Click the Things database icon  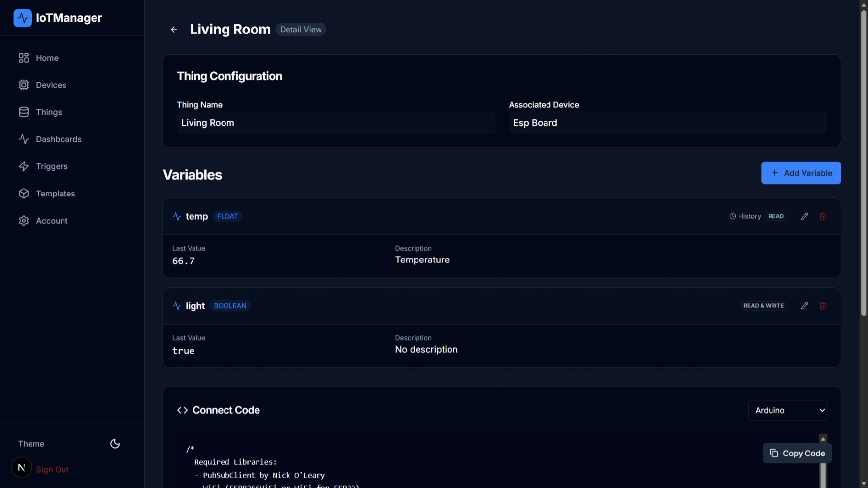point(24,112)
